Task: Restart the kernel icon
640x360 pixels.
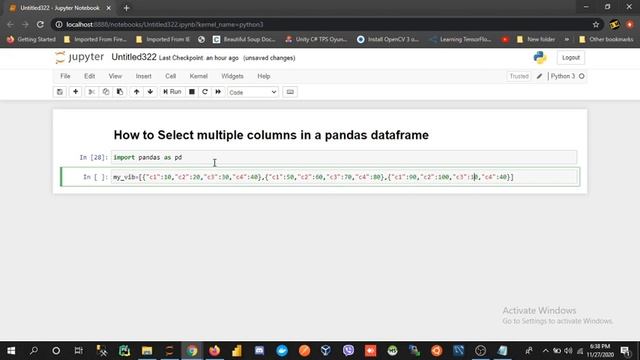Action: (205, 92)
